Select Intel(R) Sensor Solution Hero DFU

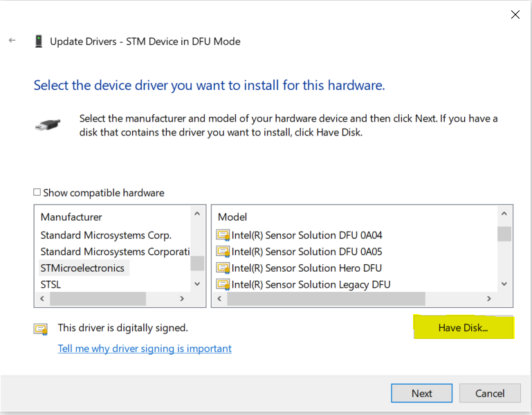click(x=306, y=268)
